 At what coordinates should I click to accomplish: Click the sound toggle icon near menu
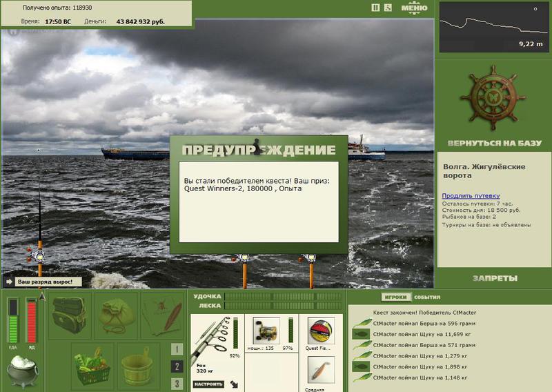[x=388, y=8]
